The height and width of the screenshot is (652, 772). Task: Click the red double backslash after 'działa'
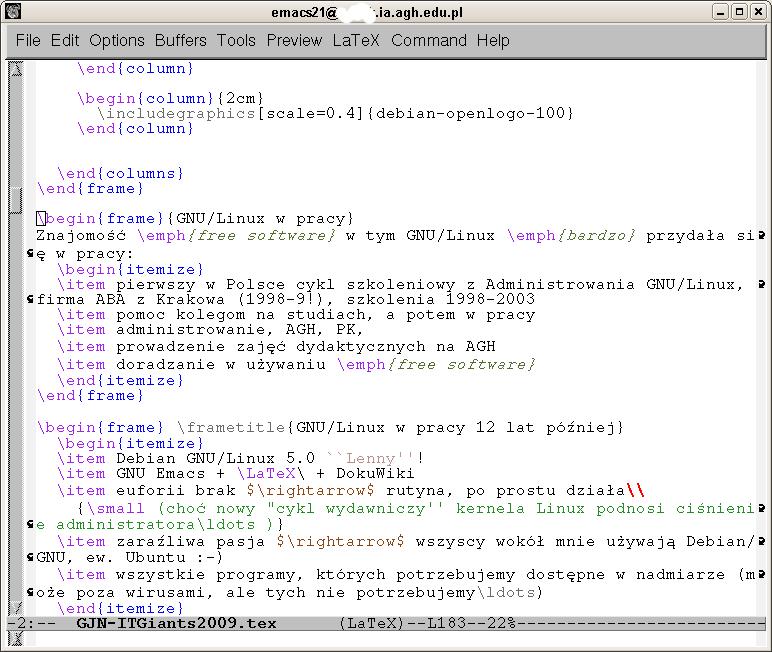click(635, 491)
